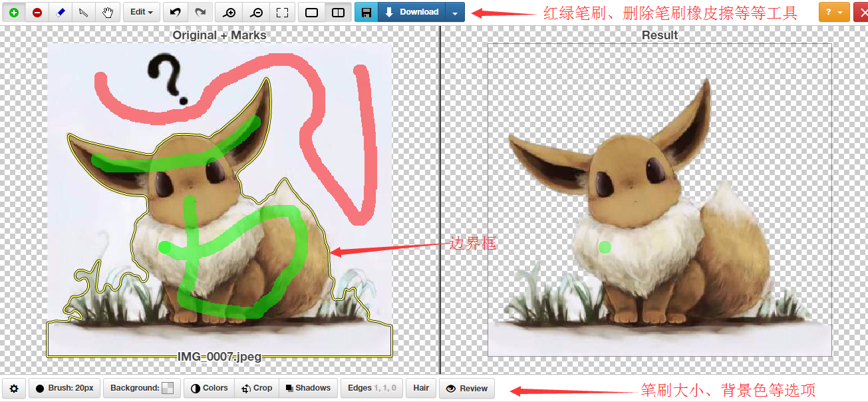Image resolution: width=868 pixels, height=402 pixels.
Task: Select the green mark foreground tool
Action: coord(13,12)
